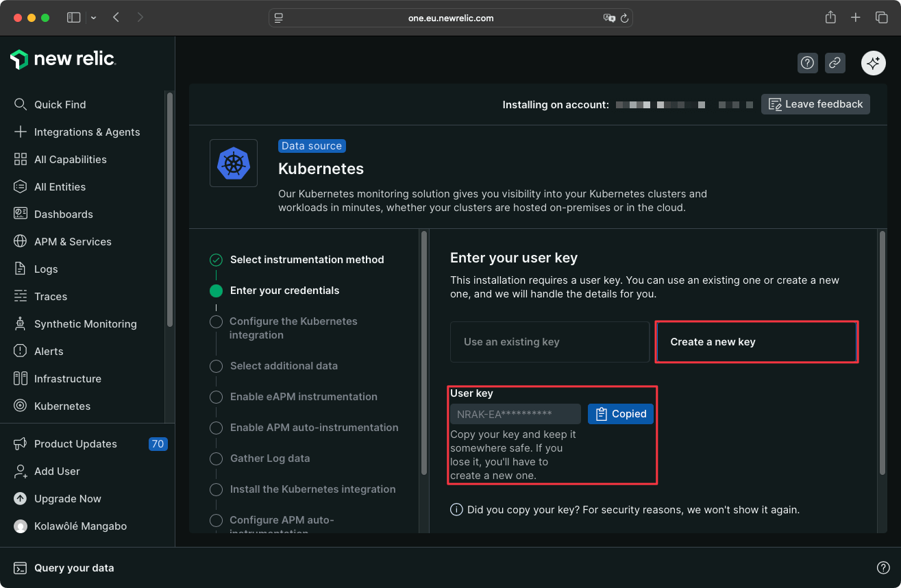Viewport: 901px width, 588px height.
Task: Select the Enable eAPM instrumentation step
Action: (x=304, y=396)
